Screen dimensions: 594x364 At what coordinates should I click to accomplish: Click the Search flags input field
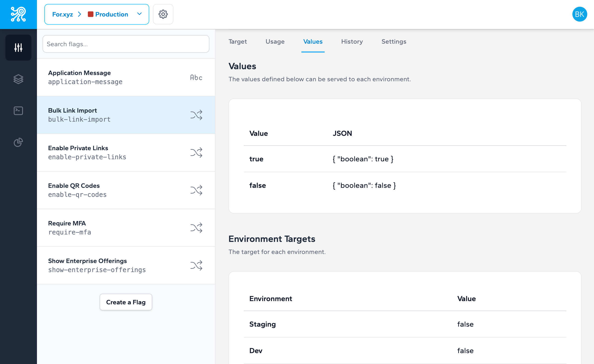tap(125, 44)
